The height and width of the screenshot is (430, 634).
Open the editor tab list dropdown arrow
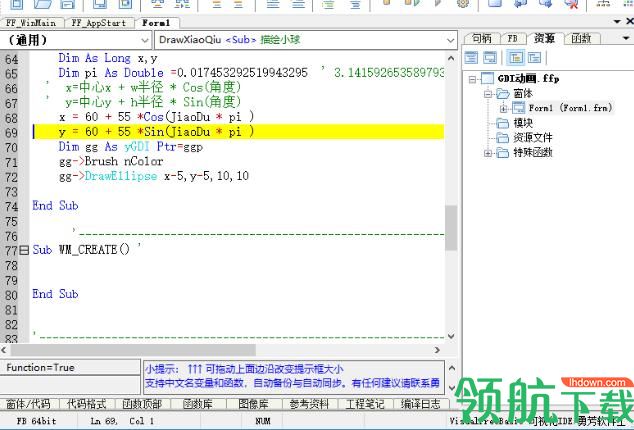coord(617,21)
